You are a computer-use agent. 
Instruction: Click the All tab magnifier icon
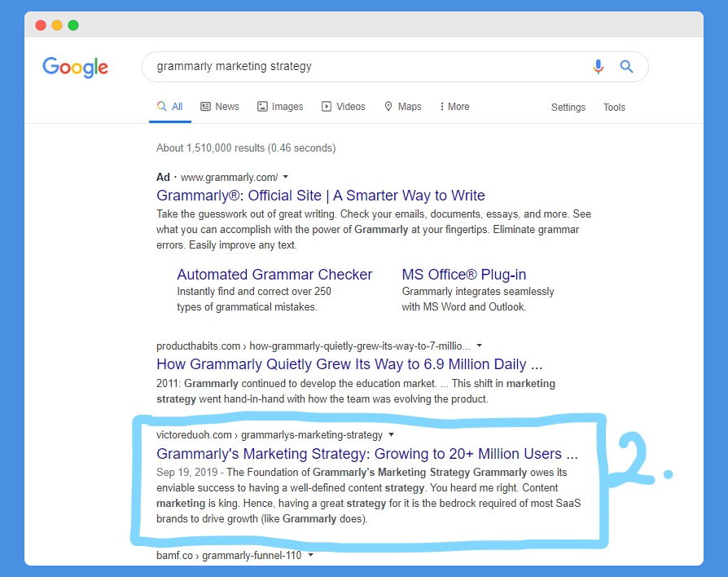(161, 107)
